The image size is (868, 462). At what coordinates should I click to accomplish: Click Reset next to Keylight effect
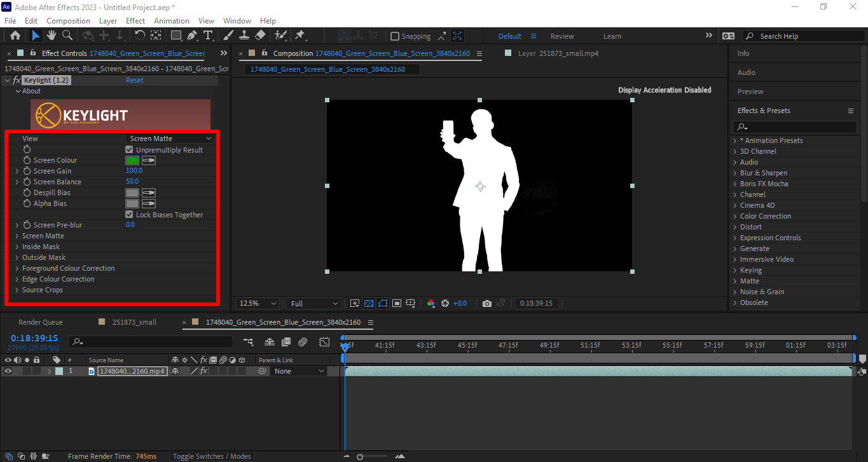click(134, 79)
